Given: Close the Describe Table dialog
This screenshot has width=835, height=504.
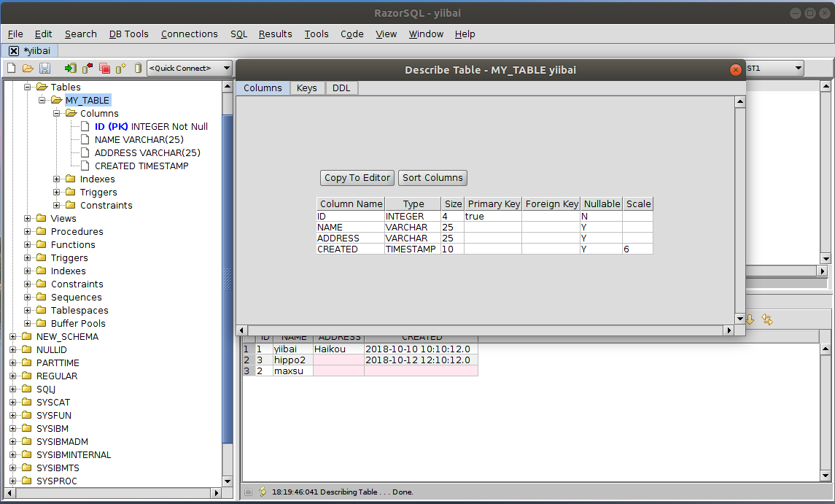Looking at the screenshot, I should (x=735, y=70).
